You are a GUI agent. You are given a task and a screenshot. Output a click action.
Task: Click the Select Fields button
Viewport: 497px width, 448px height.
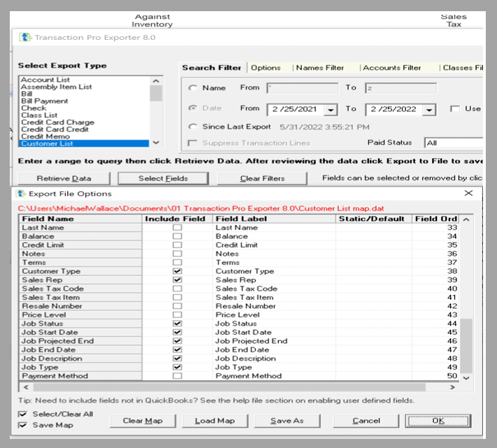(164, 178)
